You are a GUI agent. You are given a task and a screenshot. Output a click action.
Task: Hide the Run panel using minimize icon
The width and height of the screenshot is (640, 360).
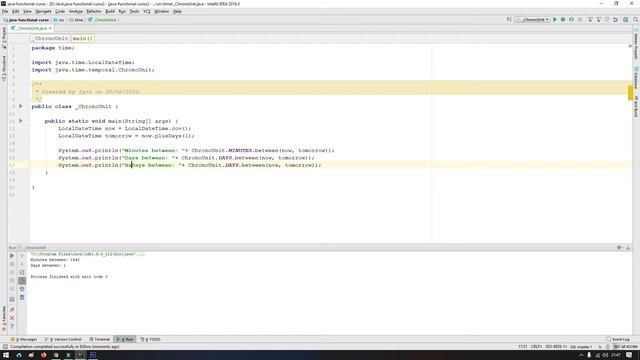click(x=628, y=247)
